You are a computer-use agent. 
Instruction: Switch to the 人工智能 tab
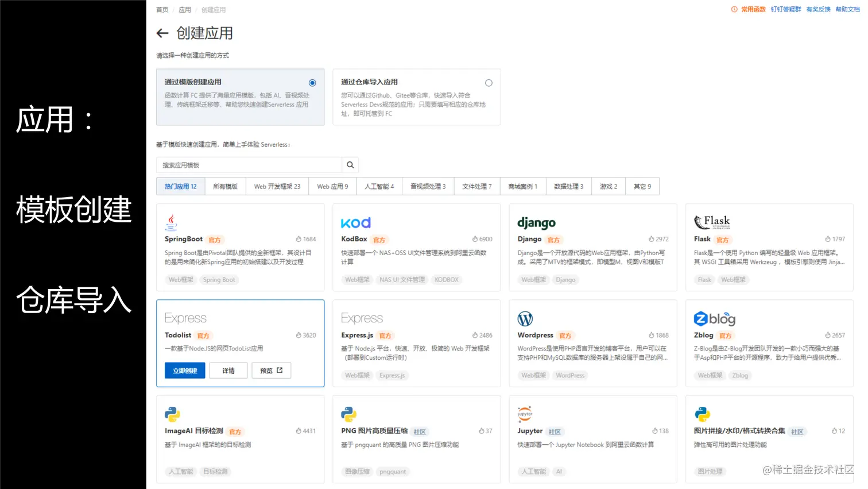pos(378,186)
